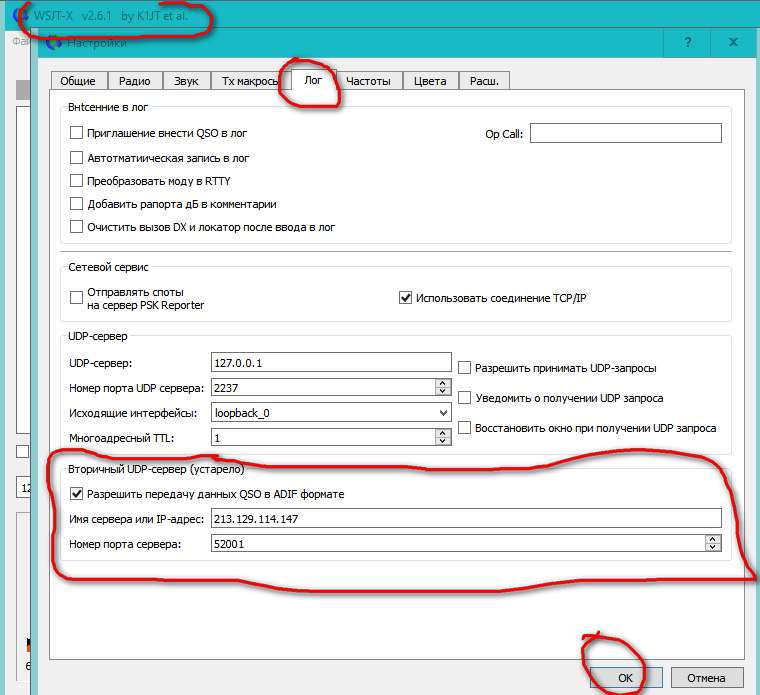760x695 pixels.
Task: Click the UDP-сервер address field 127.0.0.1
Action: (331, 362)
